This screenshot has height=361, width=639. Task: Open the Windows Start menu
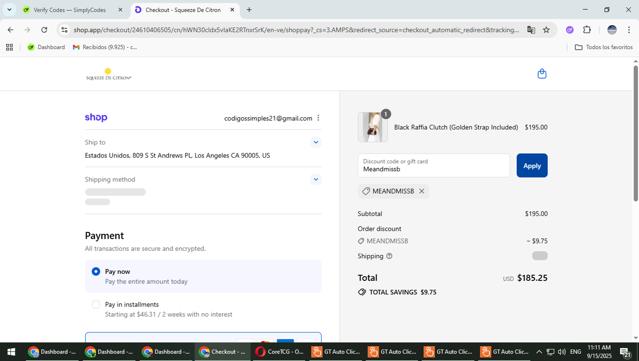pos(11,352)
